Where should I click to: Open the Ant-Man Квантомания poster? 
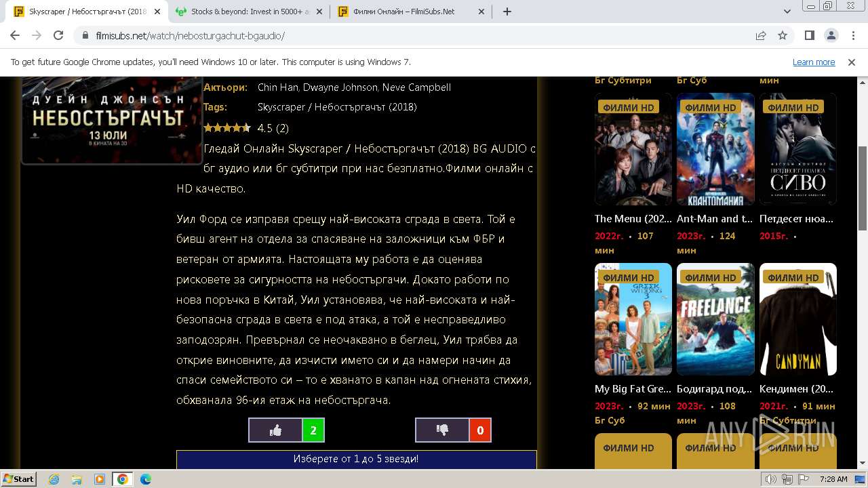(x=715, y=149)
